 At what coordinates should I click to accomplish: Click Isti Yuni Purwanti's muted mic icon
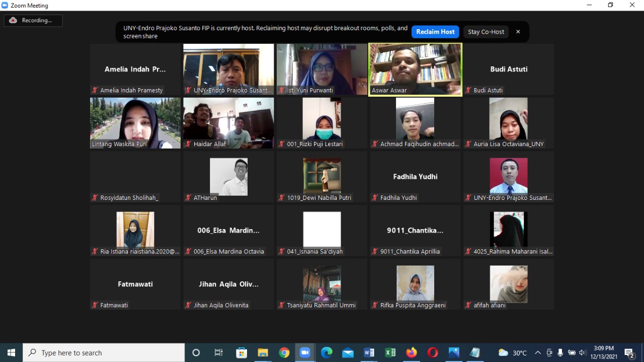tap(281, 90)
